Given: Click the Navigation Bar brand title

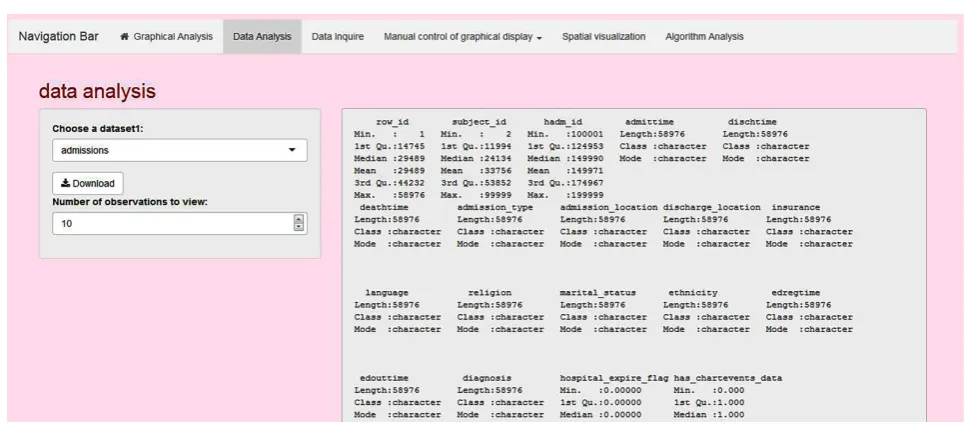Looking at the screenshot, I should [58, 36].
